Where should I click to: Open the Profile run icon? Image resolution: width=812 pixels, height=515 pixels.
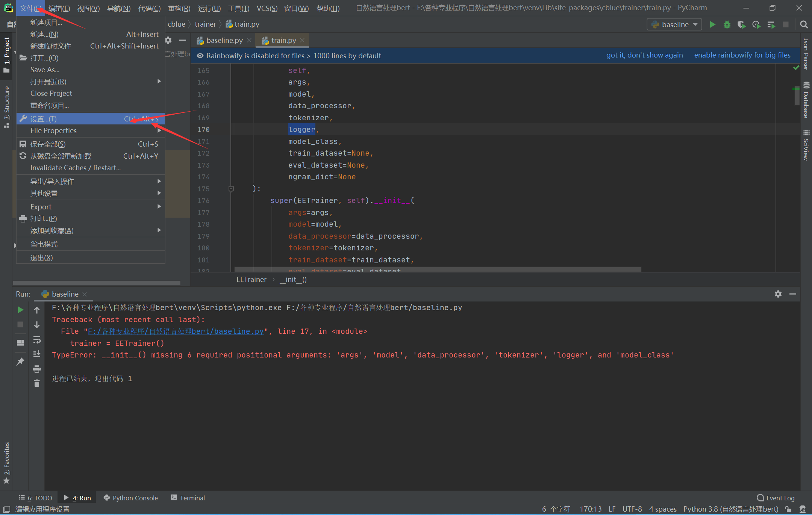click(x=756, y=24)
